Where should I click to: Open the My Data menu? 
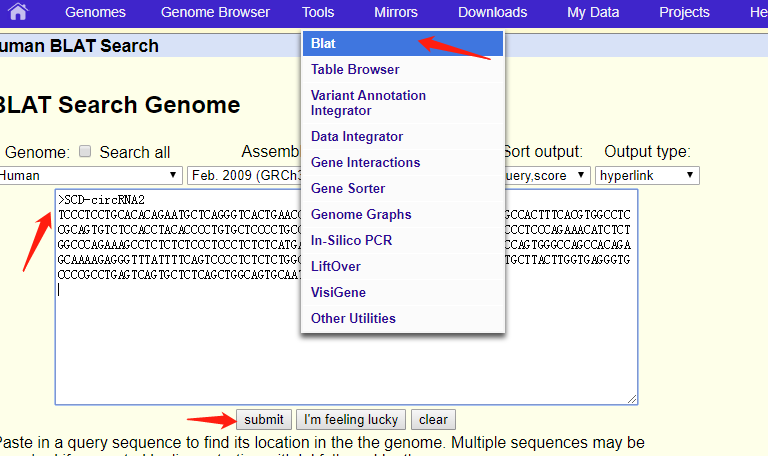click(593, 12)
